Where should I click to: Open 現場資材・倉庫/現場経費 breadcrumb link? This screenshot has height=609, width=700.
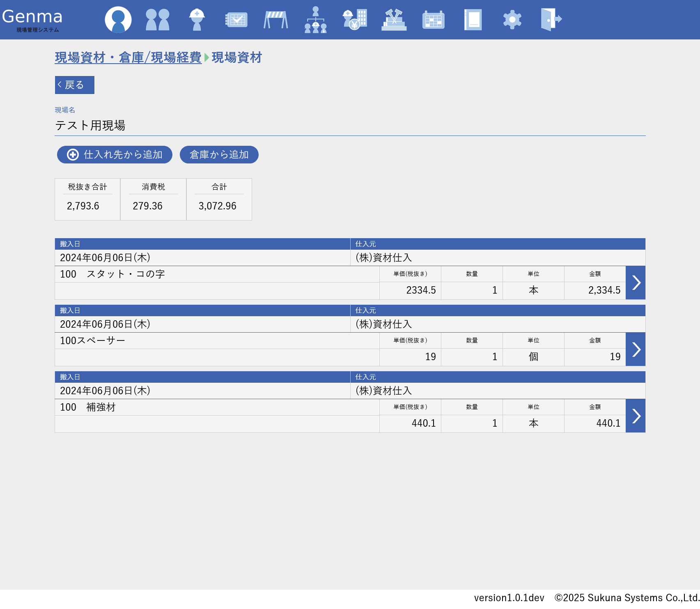click(128, 57)
